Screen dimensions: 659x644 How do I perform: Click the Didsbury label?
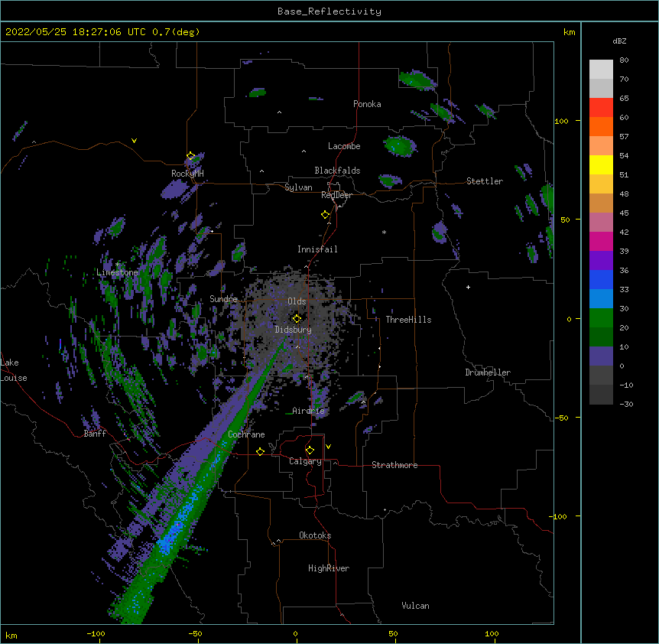293,330
